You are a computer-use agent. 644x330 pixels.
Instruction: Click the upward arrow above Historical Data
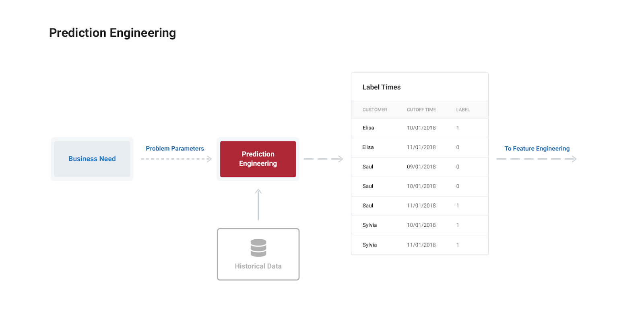(x=258, y=205)
